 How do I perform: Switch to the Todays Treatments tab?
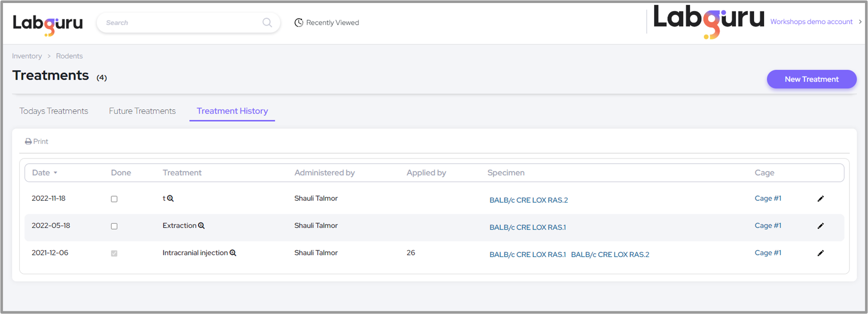click(54, 111)
